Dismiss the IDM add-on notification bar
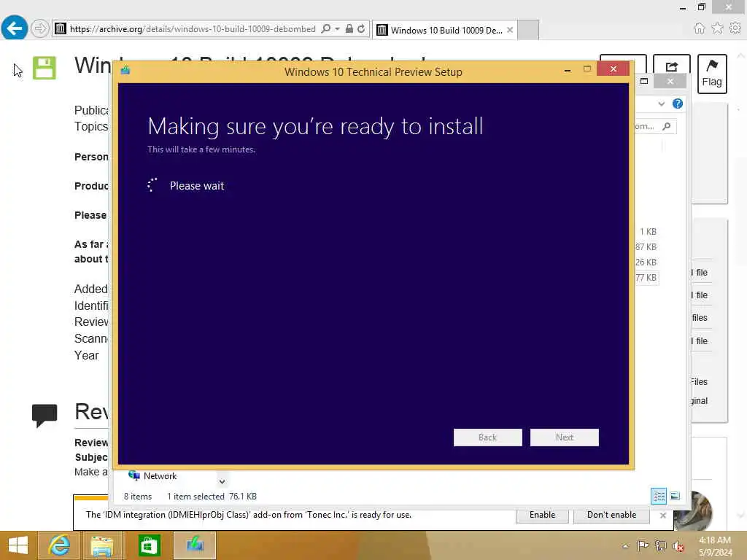 (662, 516)
